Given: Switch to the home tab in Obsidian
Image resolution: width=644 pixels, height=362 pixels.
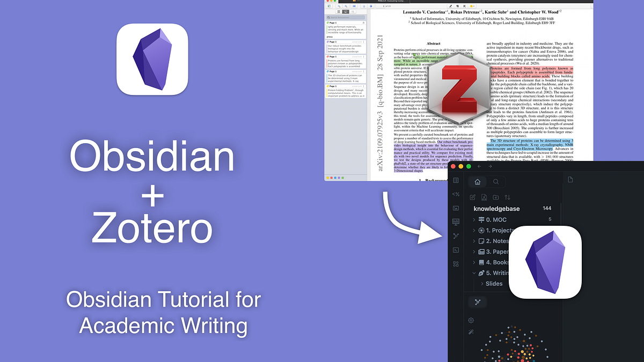Looking at the screenshot, I should coord(477,182).
